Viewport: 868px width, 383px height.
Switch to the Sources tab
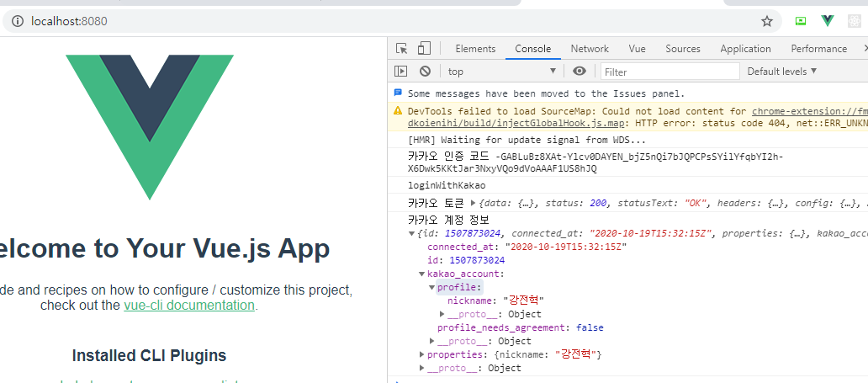683,49
